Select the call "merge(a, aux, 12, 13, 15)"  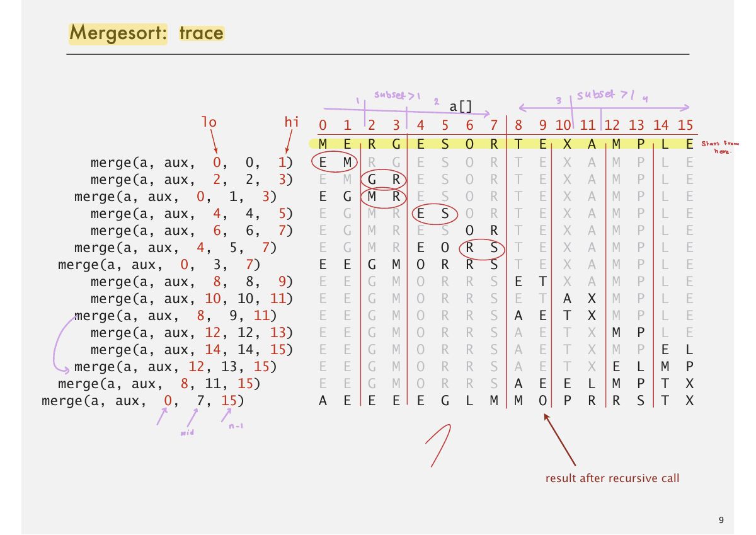tap(176, 367)
